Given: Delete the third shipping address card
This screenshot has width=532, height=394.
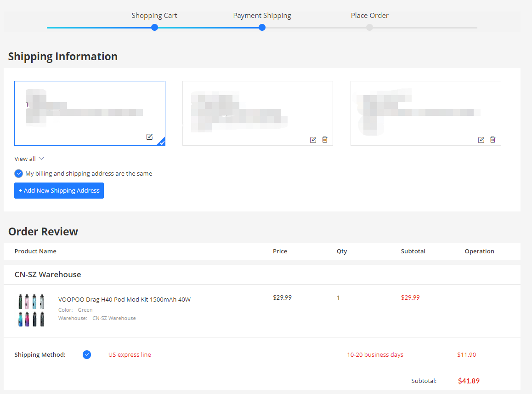Looking at the screenshot, I should click(492, 140).
